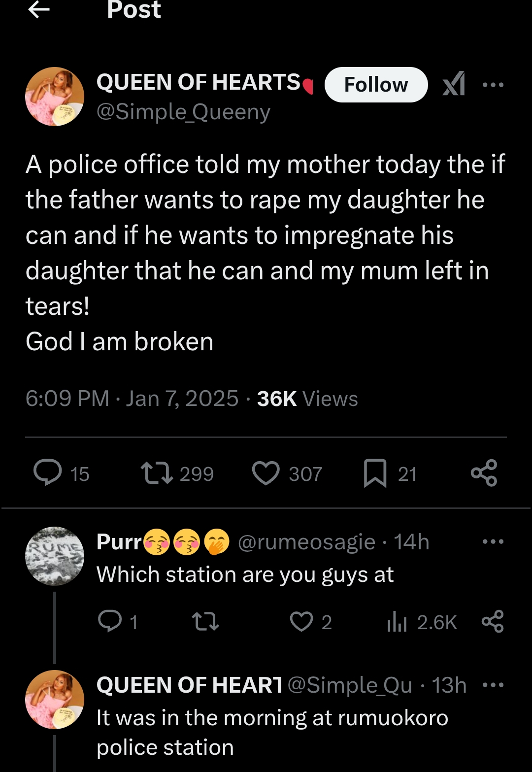This screenshot has height=772, width=532.
Task: Go back using the arrow icon
Action: coord(39,9)
